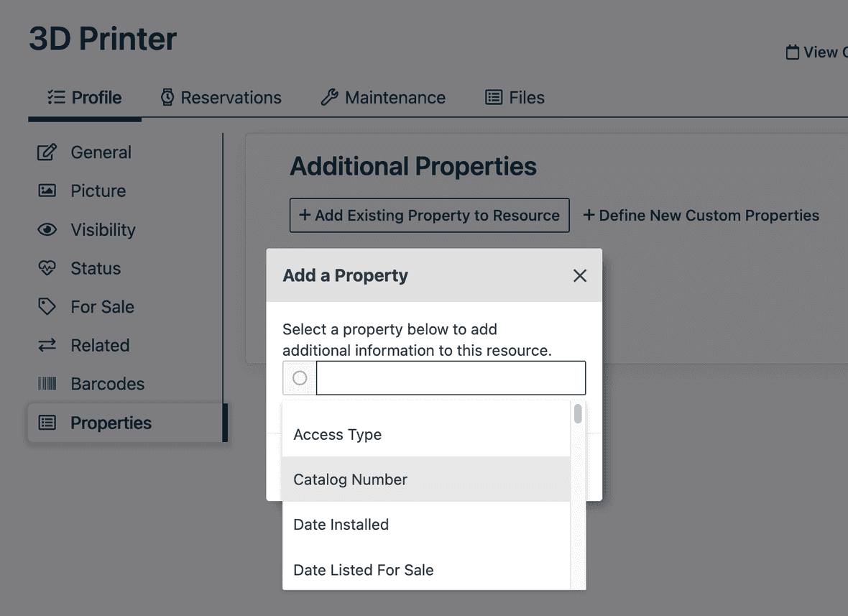The image size is (848, 616).
Task: Switch to the Reservations tab
Action: [x=221, y=97]
